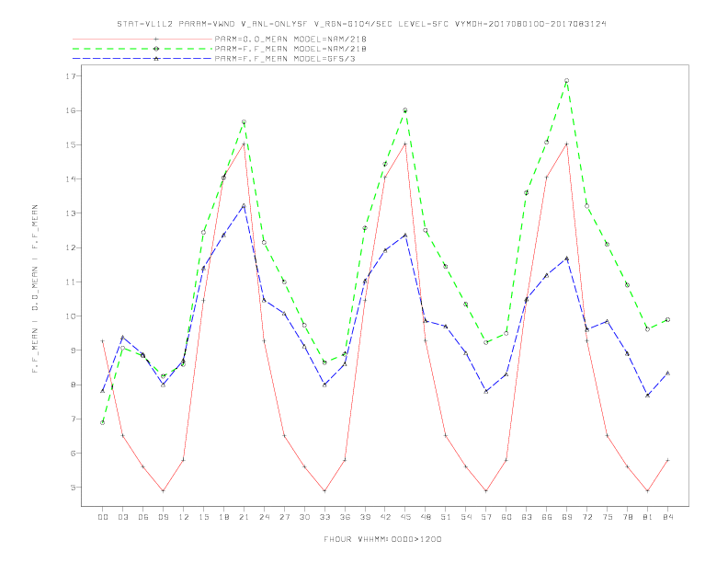The image size is (728, 563).
Task: Click the blue triangle data point at hour 57
Action: coord(486,392)
